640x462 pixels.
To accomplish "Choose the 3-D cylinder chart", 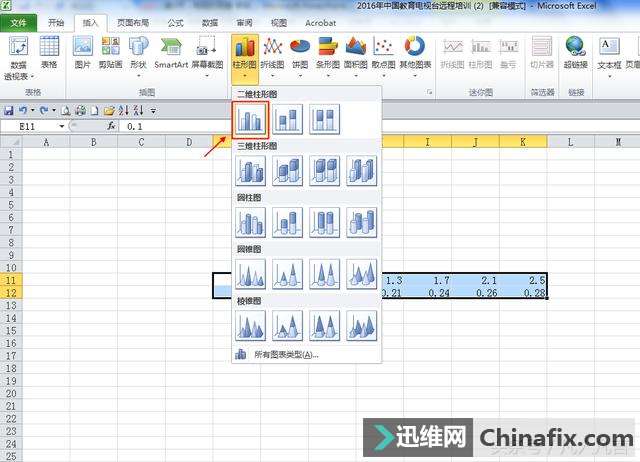I will pyautogui.click(x=361, y=222).
